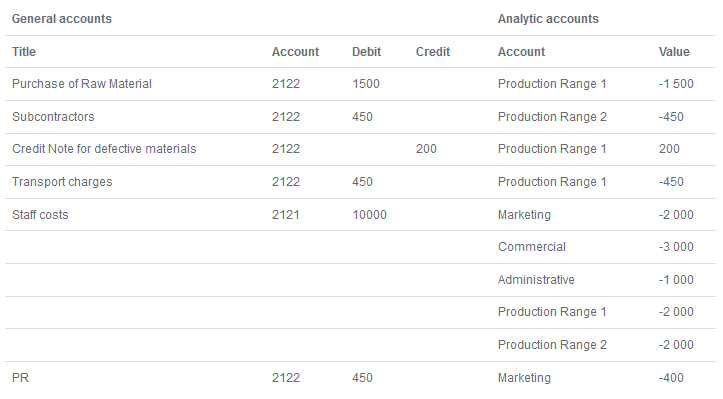
Task: Select the Commercial analytic account
Action: pyautogui.click(x=532, y=247)
